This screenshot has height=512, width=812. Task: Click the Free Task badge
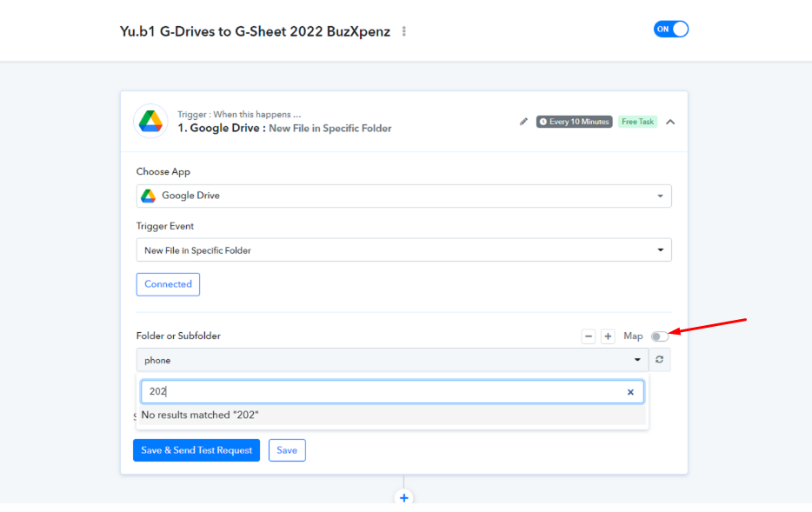pos(637,122)
